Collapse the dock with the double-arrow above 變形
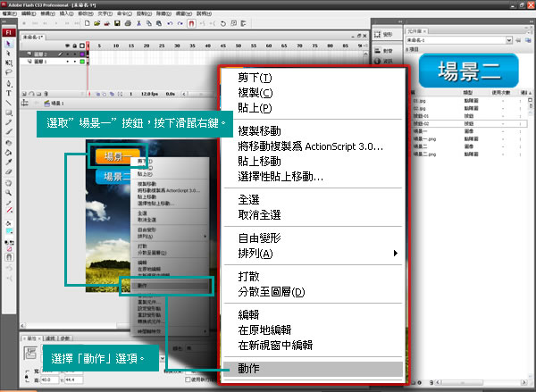Image resolution: width=536 pixels, height=392 pixels. 399,21
